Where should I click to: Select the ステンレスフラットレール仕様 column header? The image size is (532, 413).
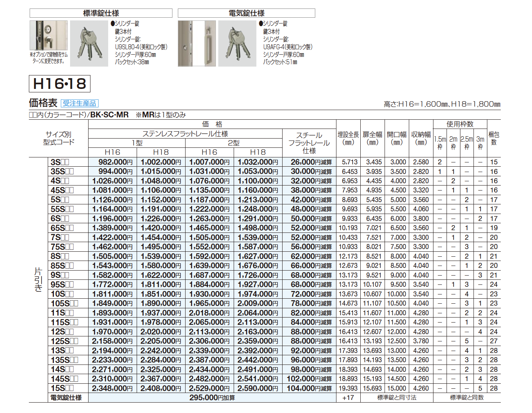click(x=185, y=134)
